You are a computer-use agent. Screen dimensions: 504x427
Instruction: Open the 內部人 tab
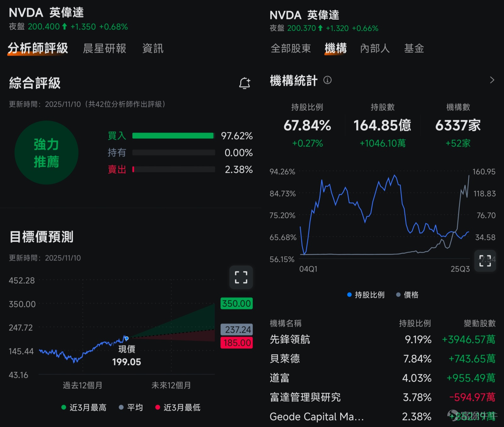(375, 49)
